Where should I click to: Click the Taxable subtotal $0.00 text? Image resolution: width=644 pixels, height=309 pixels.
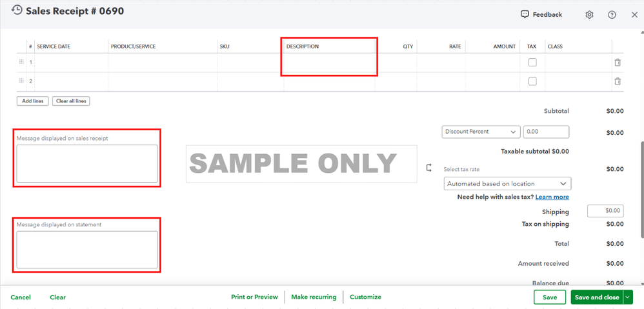coord(535,151)
